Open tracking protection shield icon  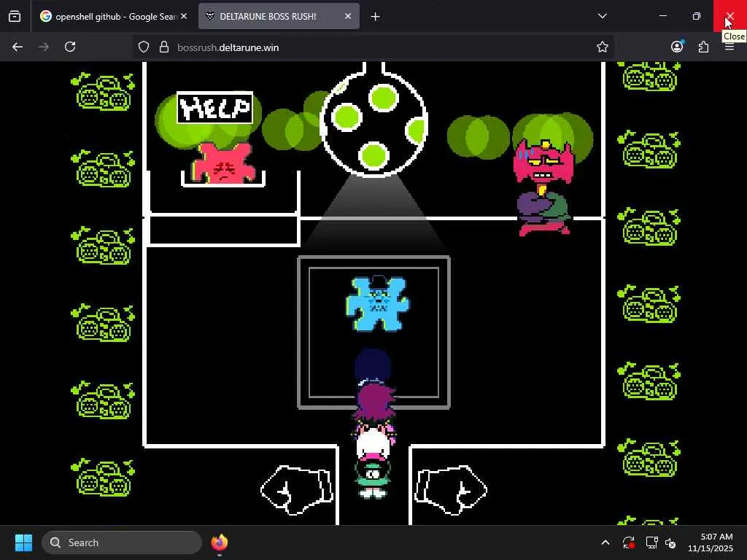tap(144, 47)
